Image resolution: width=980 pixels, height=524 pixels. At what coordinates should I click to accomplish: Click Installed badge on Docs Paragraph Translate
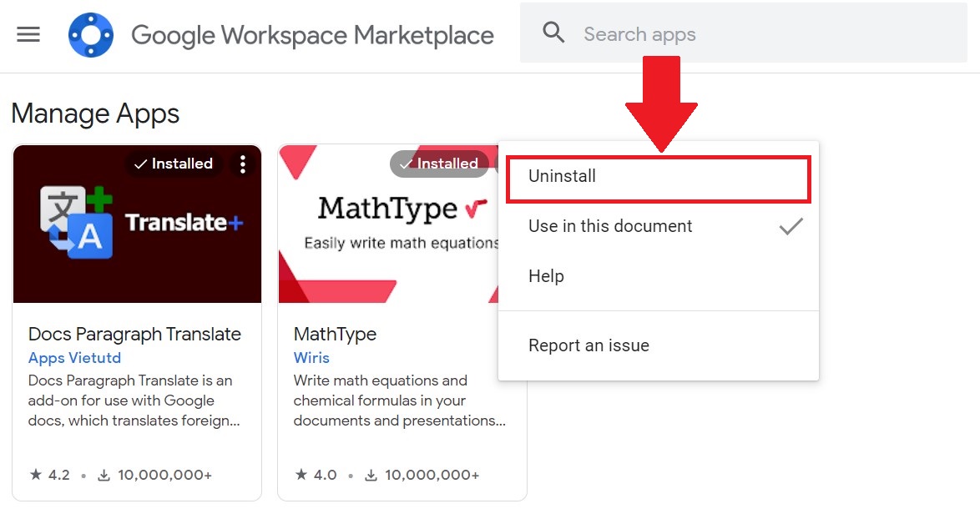click(x=173, y=164)
